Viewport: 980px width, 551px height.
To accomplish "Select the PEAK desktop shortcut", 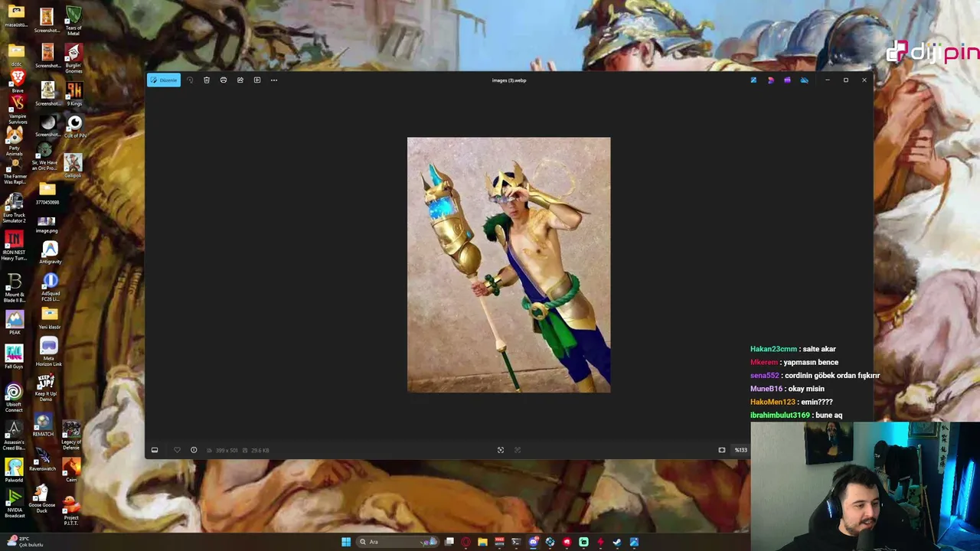I will [15, 321].
